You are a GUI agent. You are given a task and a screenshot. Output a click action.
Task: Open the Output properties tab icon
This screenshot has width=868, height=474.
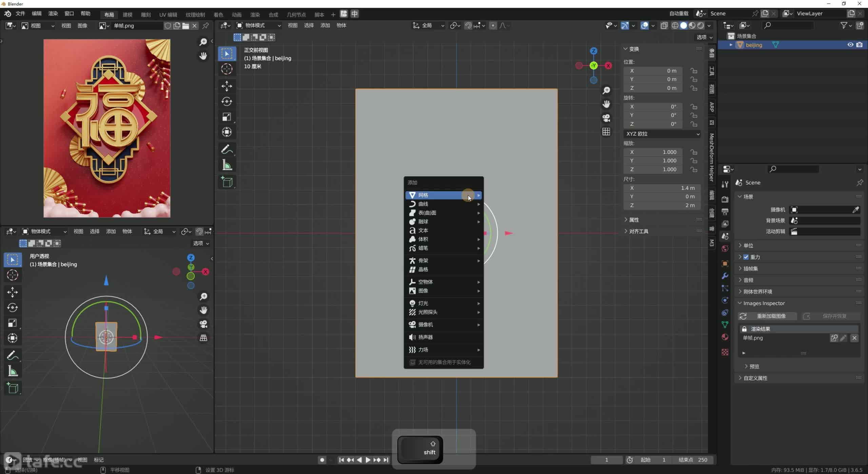(725, 212)
